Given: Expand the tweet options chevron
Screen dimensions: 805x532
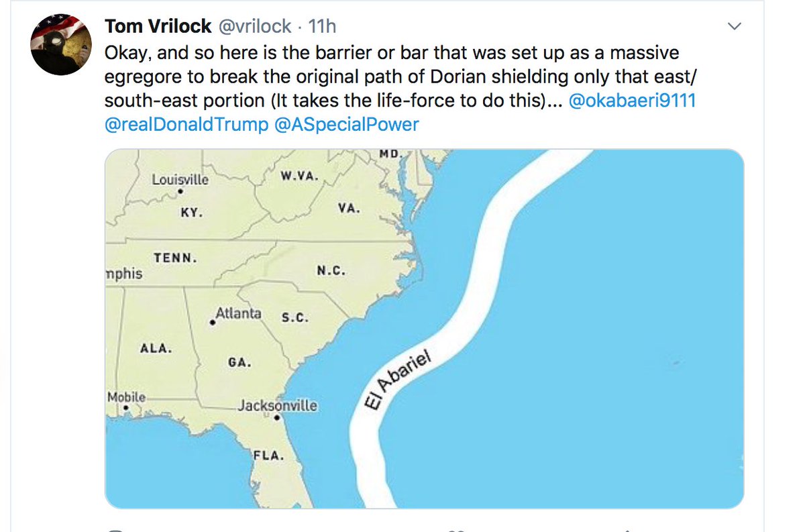Looking at the screenshot, I should tap(735, 27).
